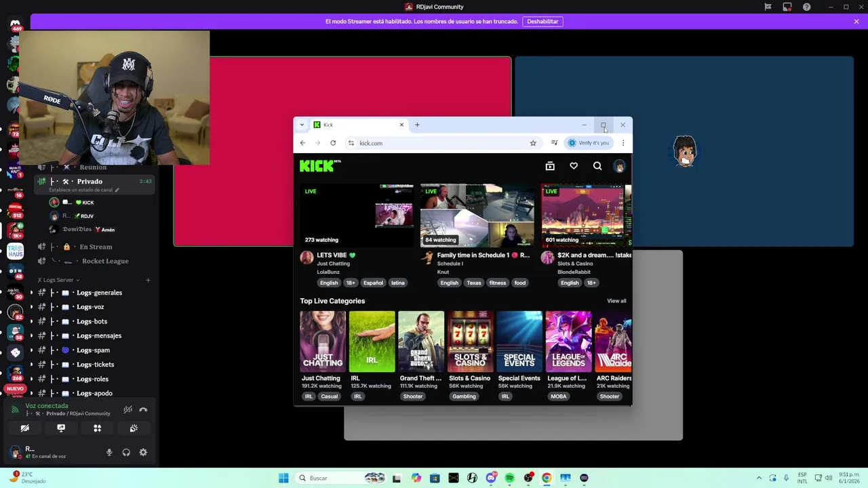Open Chrome from the taskbar
The height and width of the screenshot is (488, 868).
click(547, 478)
